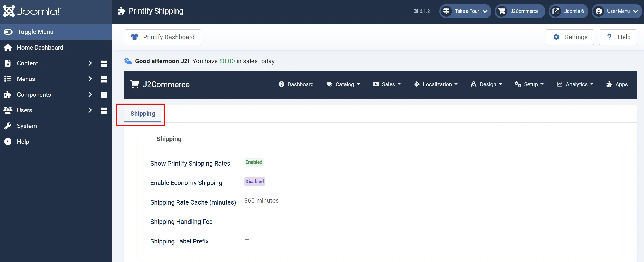Viewport: 644px width, 262px height.
Task: Click the $0.00 sales amount
Action: 227,61
